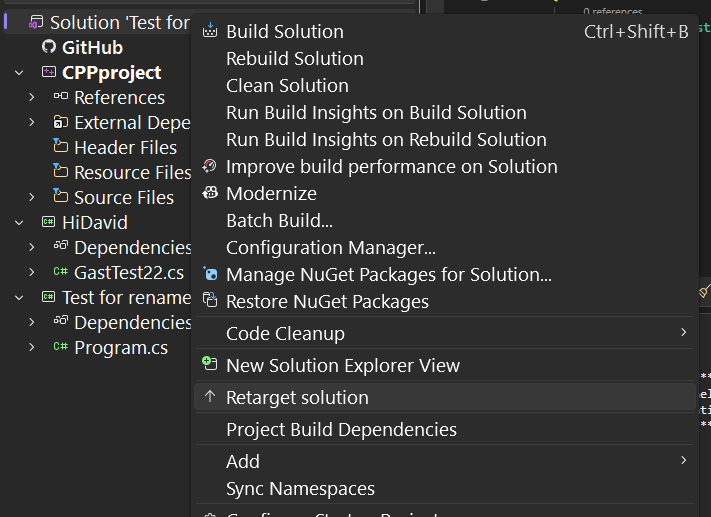Expand the External Dependencies node
This screenshot has height=517, width=711.
click(x=31, y=122)
